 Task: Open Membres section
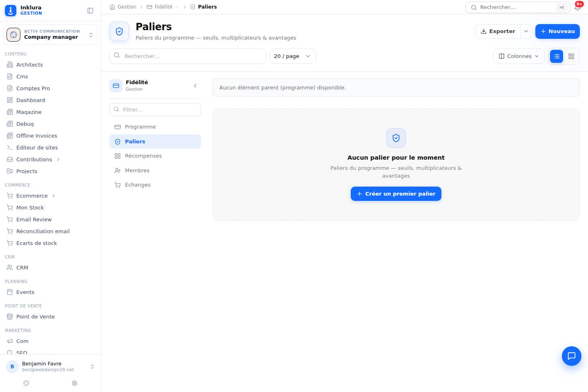(155, 170)
